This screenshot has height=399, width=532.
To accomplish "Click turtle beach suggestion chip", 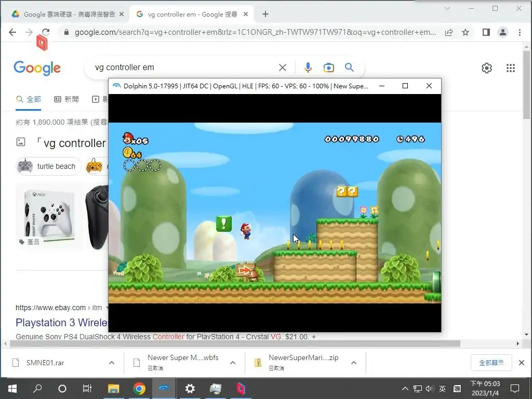I will 48,166.
